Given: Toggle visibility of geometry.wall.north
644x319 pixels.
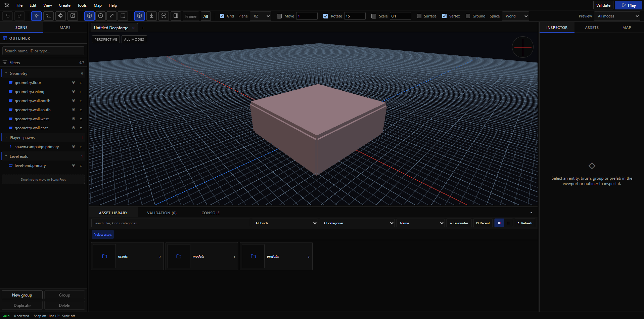Looking at the screenshot, I should (x=74, y=100).
